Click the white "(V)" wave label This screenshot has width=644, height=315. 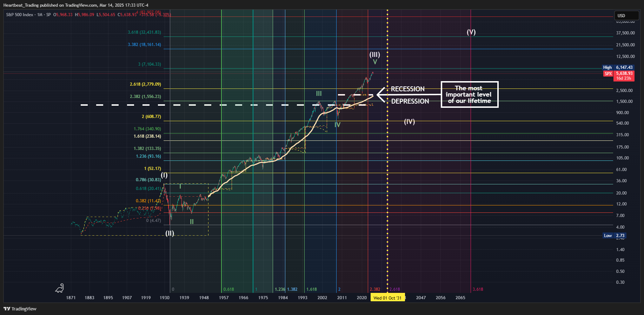coord(471,32)
